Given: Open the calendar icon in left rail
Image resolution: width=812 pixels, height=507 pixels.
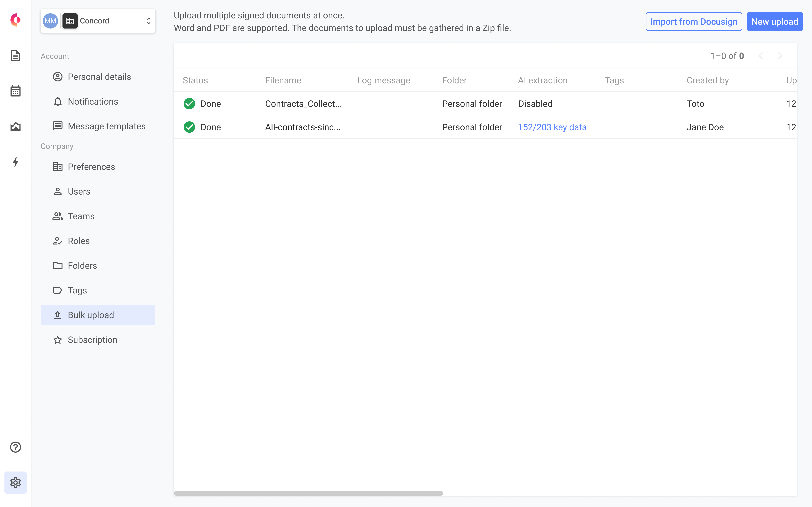Looking at the screenshot, I should click(15, 91).
